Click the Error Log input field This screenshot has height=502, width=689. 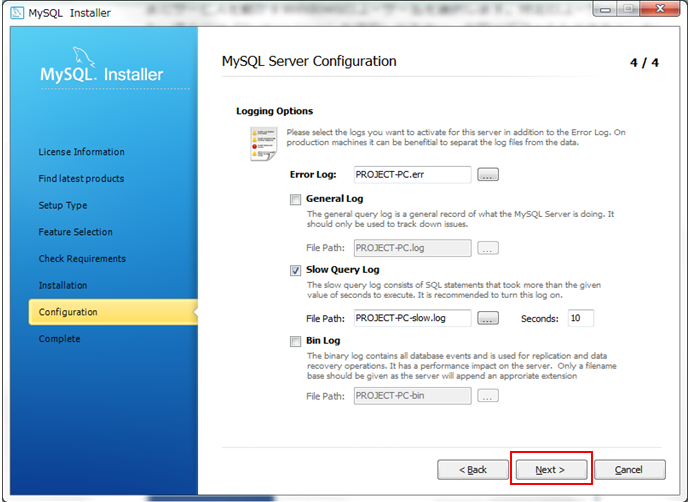(x=413, y=175)
